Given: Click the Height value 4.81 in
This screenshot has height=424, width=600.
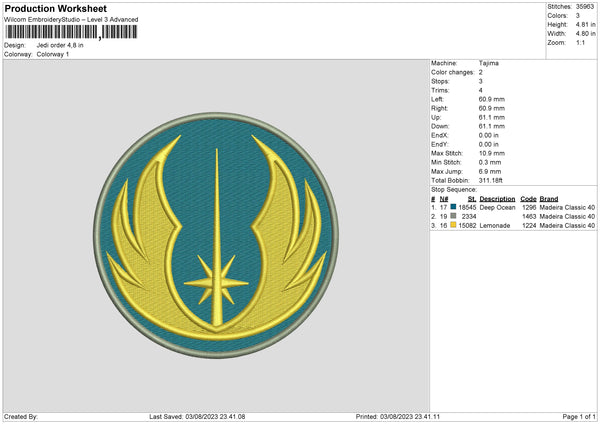Looking at the screenshot, I should click(585, 24).
